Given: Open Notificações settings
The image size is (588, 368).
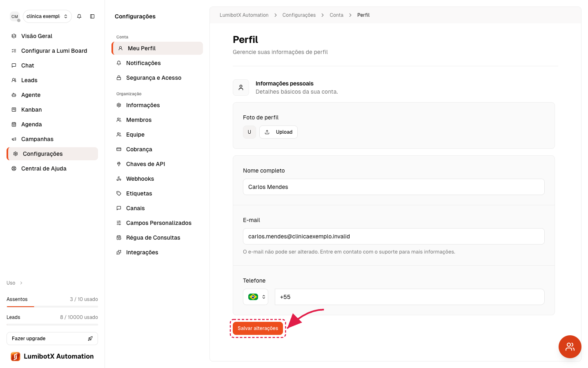Looking at the screenshot, I should (x=157, y=63).
